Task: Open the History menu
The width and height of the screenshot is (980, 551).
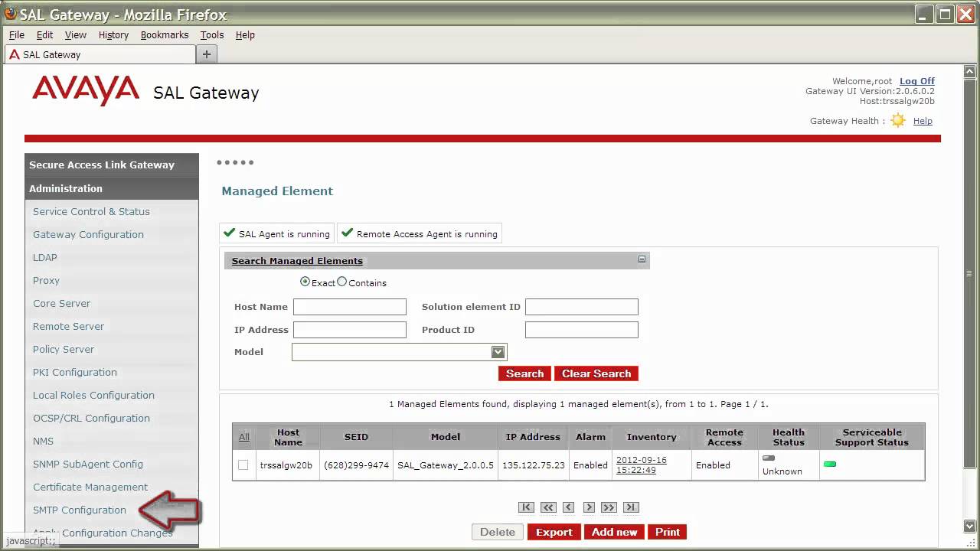Action: (x=113, y=34)
